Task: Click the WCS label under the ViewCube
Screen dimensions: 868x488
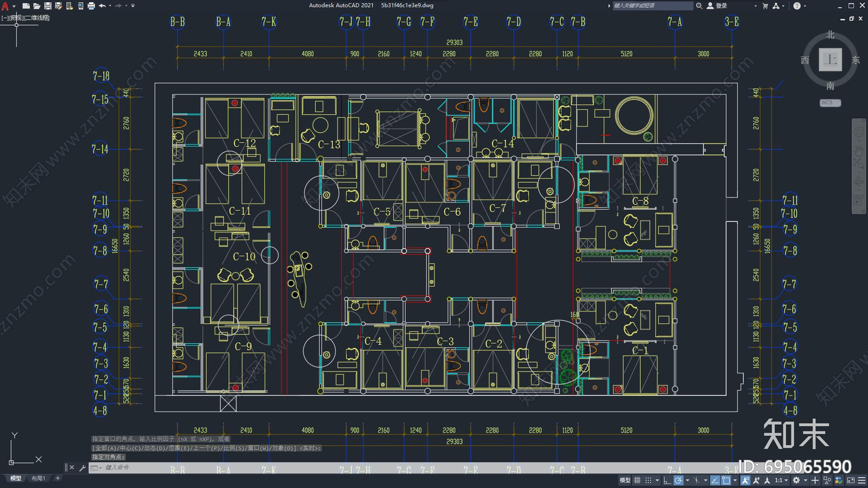Action: 829,102
